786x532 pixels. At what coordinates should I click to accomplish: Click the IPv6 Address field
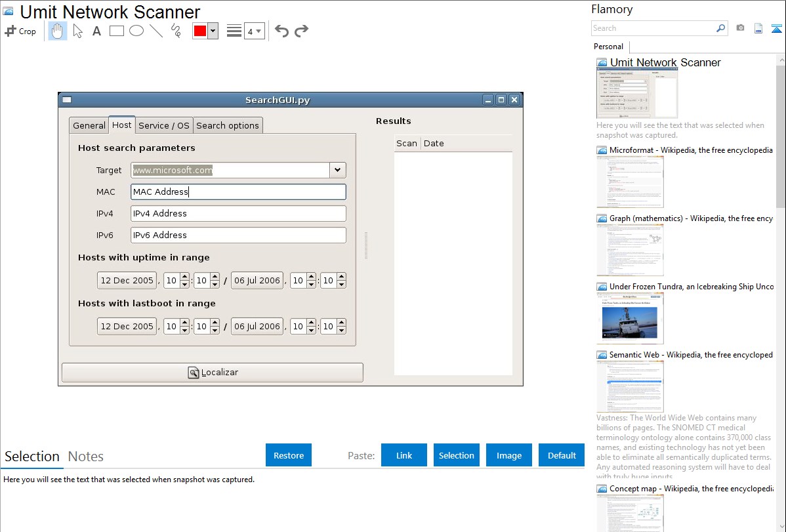coord(238,235)
